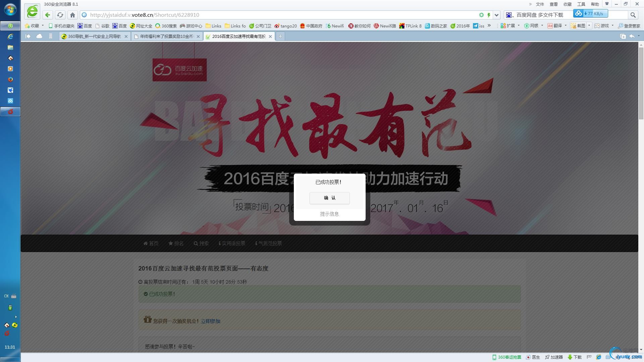Click the 立即参加 lottery link
The image size is (644, 362).
pos(210,321)
